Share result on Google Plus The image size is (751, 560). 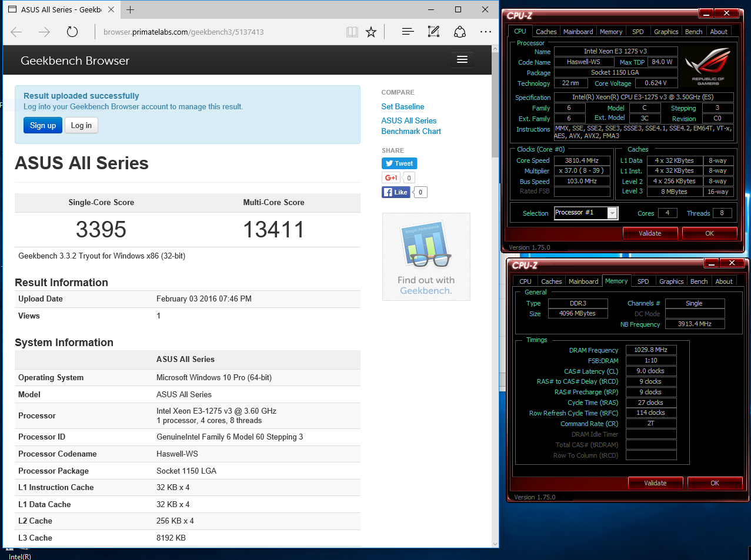(391, 177)
